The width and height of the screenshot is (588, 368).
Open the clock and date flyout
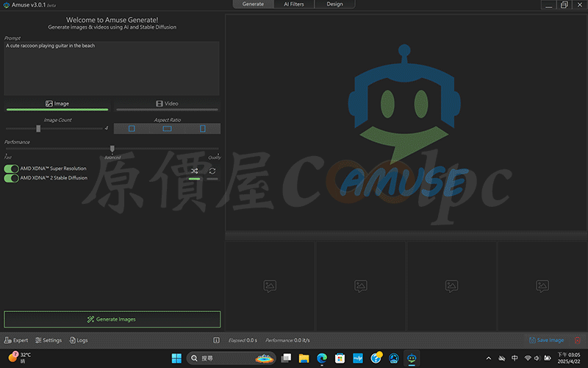point(568,358)
